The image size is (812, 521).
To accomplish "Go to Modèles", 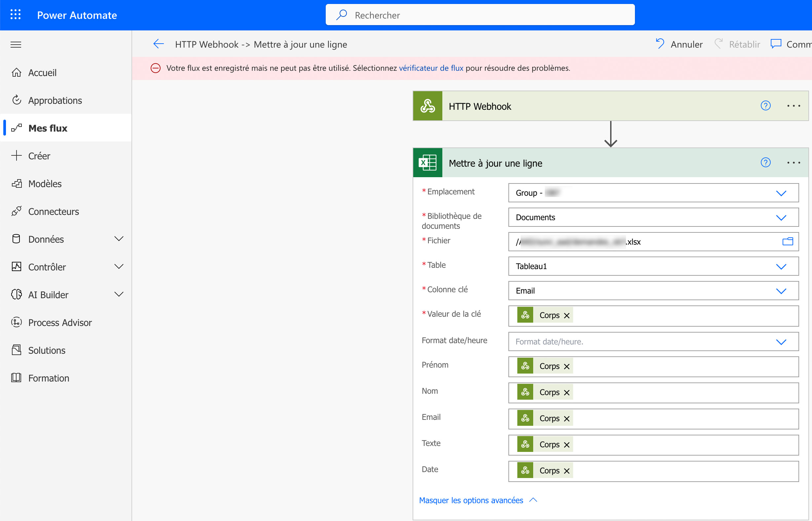I will (x=66, y=183).
